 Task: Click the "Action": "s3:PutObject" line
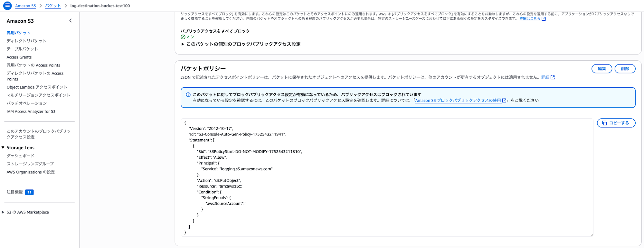click(x=219, y=181)
